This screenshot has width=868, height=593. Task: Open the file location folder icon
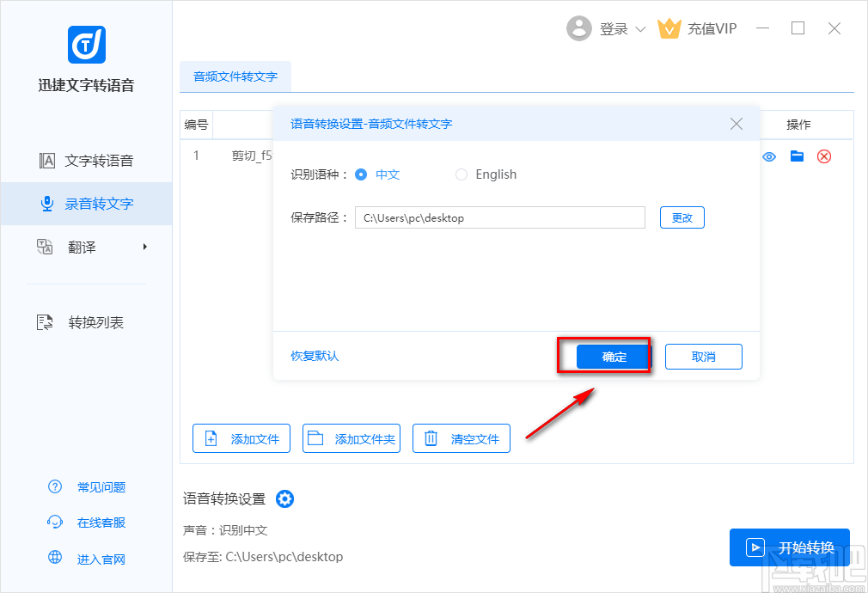797,156
